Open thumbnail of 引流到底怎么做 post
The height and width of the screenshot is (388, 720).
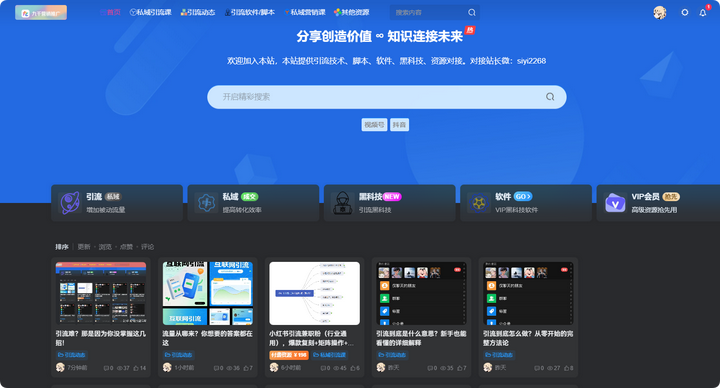528,293
